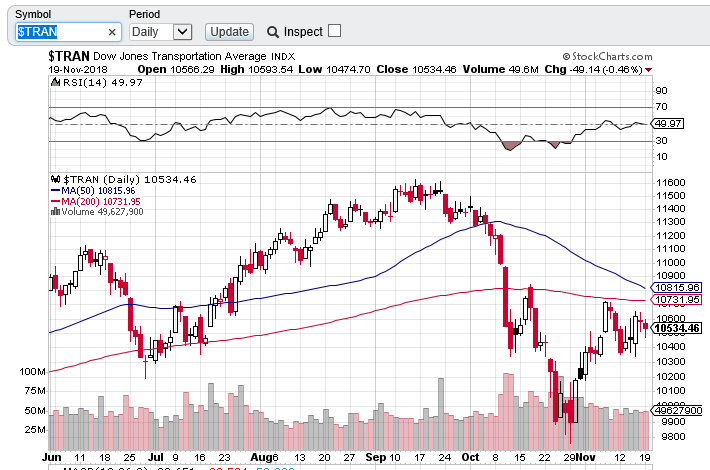This screenshot has width=710, height=470.
Task: Click the Inspect magnifier icon
Action: tap(273, 32)
